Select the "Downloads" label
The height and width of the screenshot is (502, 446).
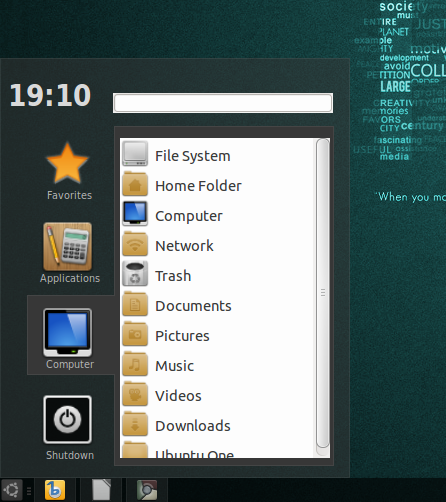tap(193, 426)
